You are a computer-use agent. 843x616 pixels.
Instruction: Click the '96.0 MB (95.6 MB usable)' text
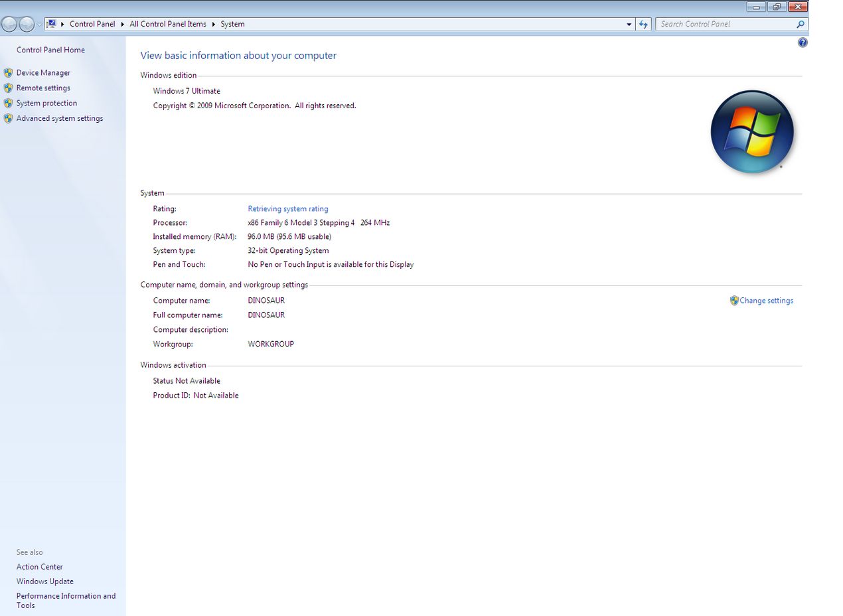(x=289, y=236)
